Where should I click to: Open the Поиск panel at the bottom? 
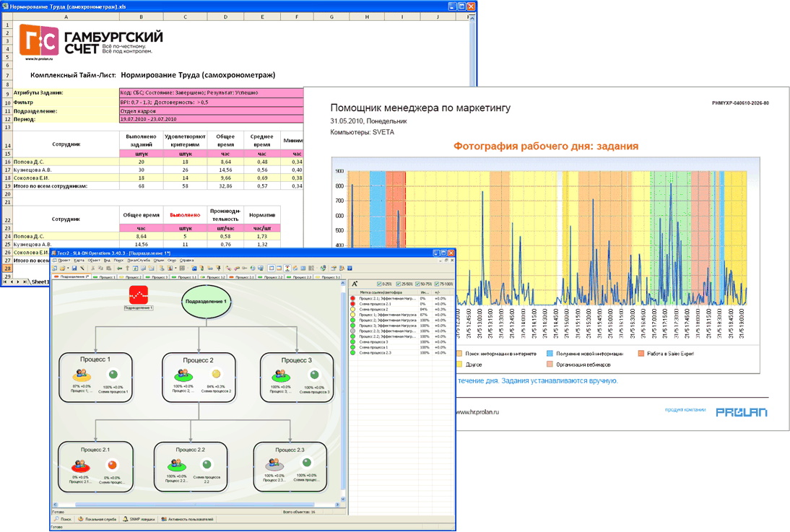pyautogui.click(x=63, y=519)
